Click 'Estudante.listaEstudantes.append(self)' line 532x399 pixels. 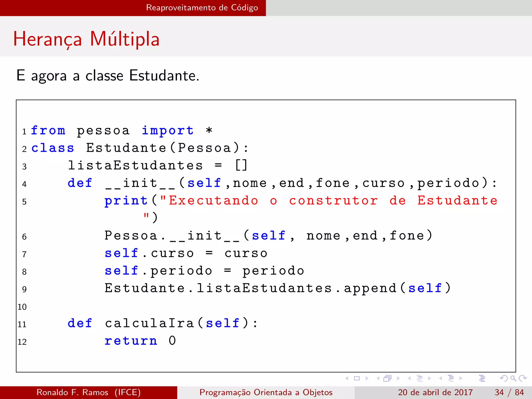tap(278, 288)
